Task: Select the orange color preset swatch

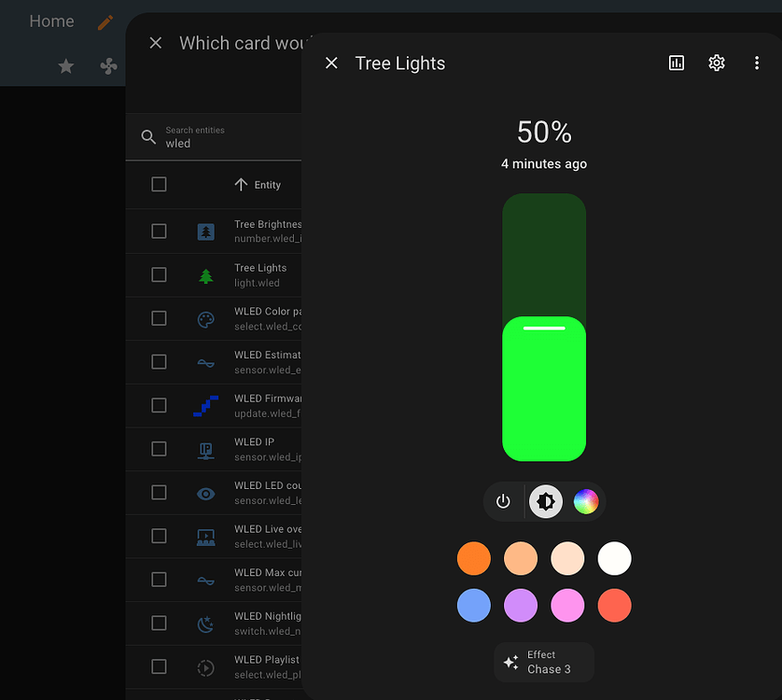Action: [474, 558]
